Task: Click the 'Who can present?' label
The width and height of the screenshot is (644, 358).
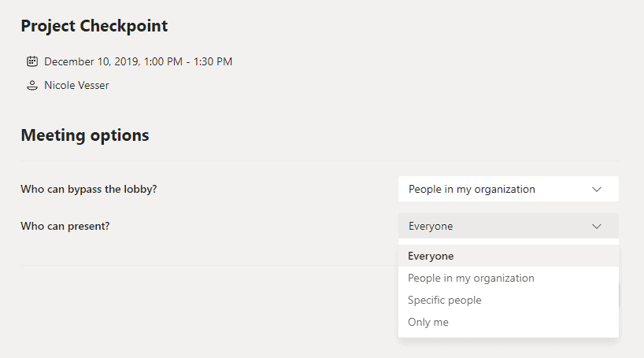Action: pyautogui.click(x=65, y=227)
